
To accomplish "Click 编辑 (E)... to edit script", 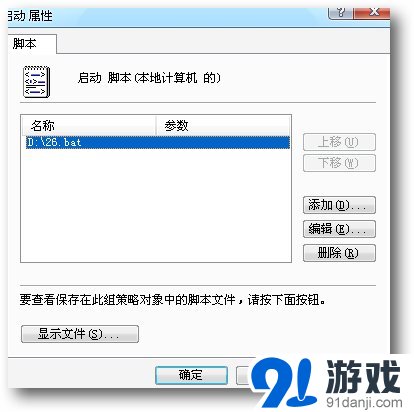I will [x=339, y=229].
